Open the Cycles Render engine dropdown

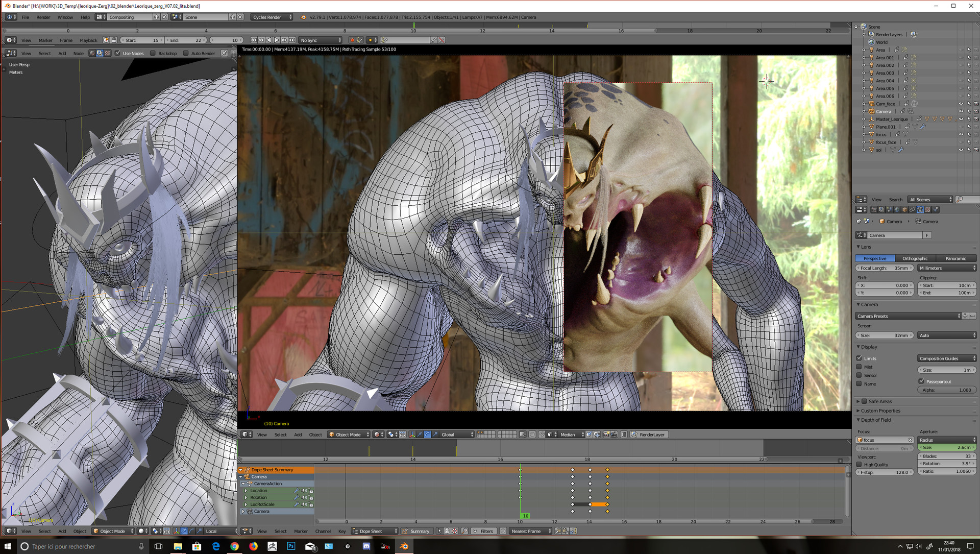pyautogui.click(x=272, y=17)
